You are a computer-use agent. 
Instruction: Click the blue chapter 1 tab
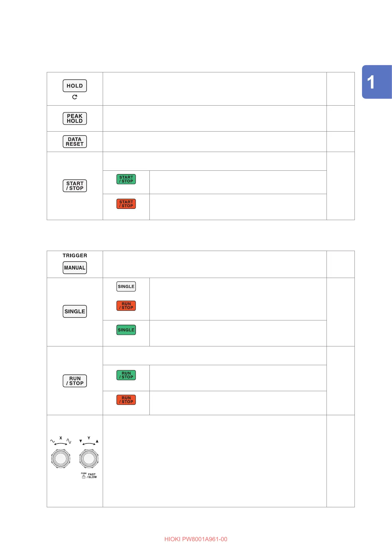(377, 82)
